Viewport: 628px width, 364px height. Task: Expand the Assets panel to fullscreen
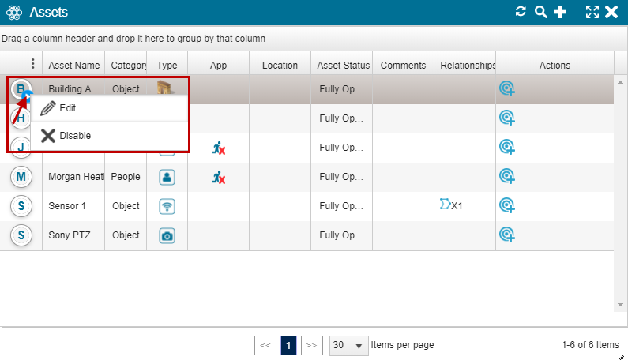592,12
